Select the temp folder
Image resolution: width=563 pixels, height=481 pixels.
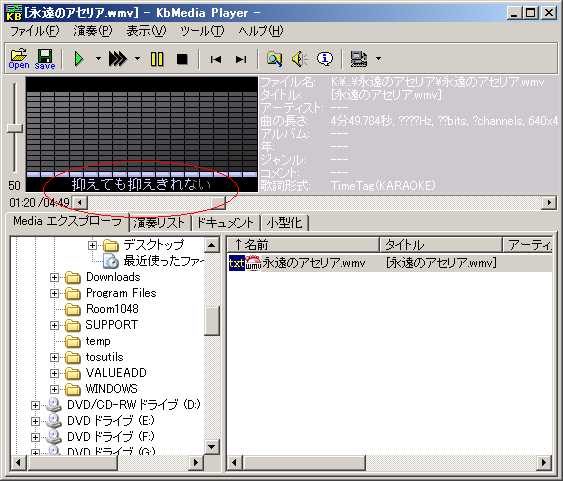click(98, 341)
